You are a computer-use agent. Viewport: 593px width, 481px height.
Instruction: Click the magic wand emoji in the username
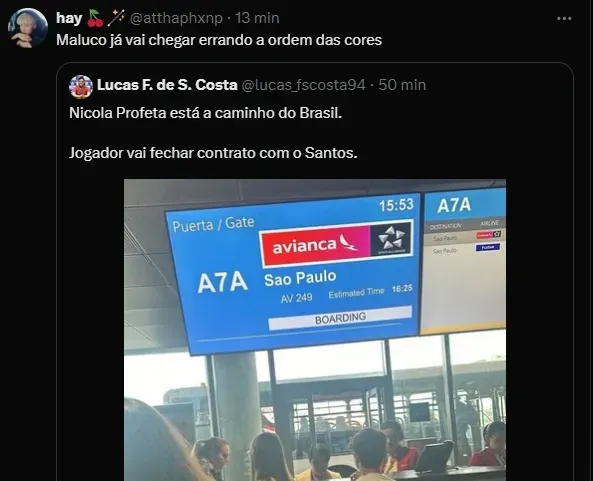[x=116, y=18]
